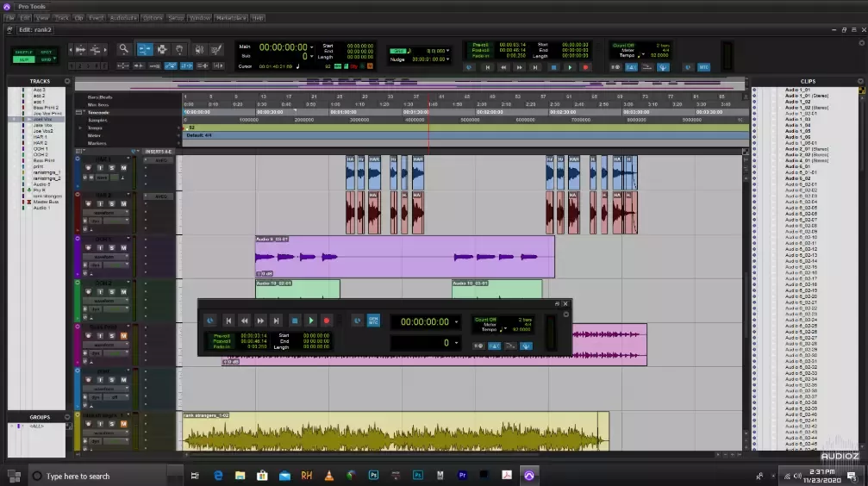Select the Trim tool
Viewport: 868px width, 486px height.
[145, 49]
